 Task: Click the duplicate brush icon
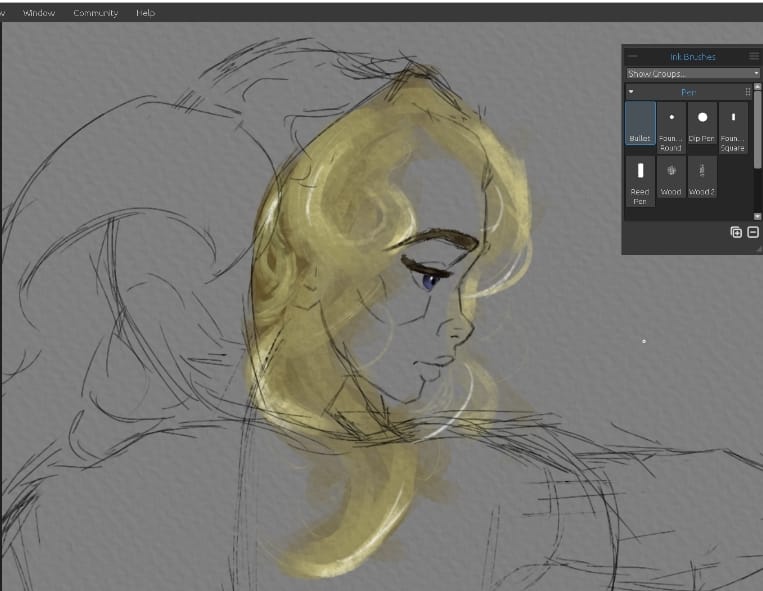(x=736, y=232)
